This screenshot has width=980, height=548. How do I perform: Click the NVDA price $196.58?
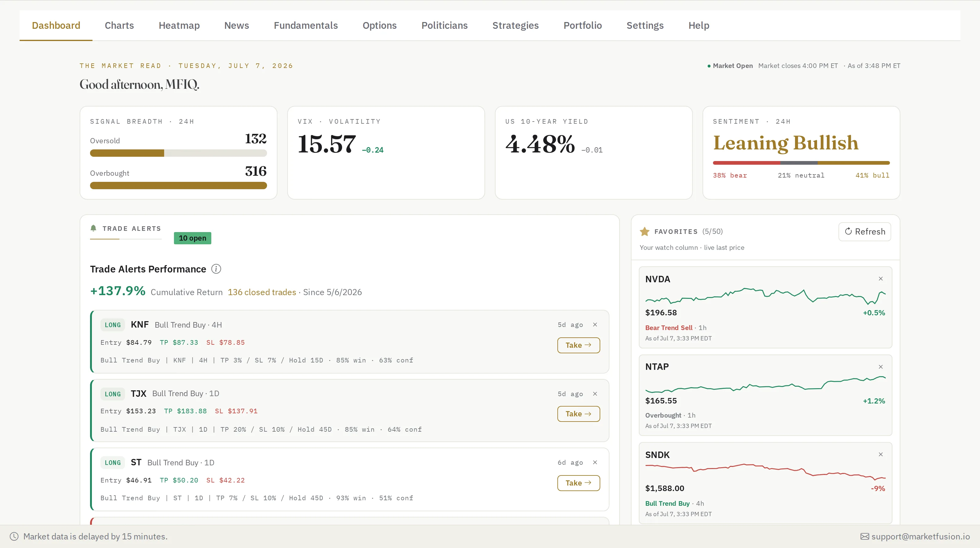(x=661, y=313)
